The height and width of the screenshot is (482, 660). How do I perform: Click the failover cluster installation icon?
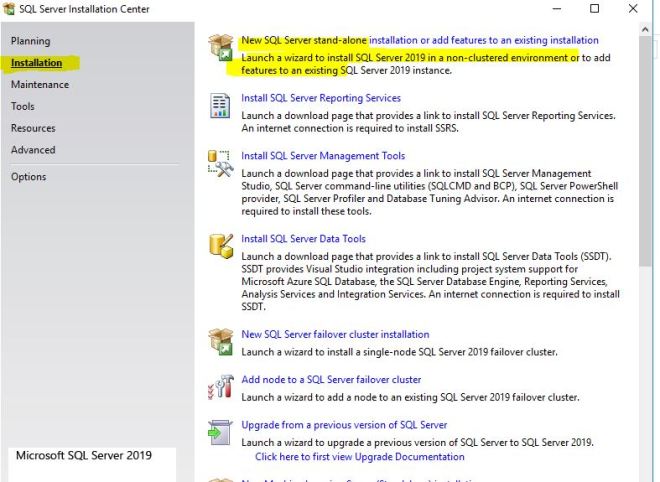[220, 341]
